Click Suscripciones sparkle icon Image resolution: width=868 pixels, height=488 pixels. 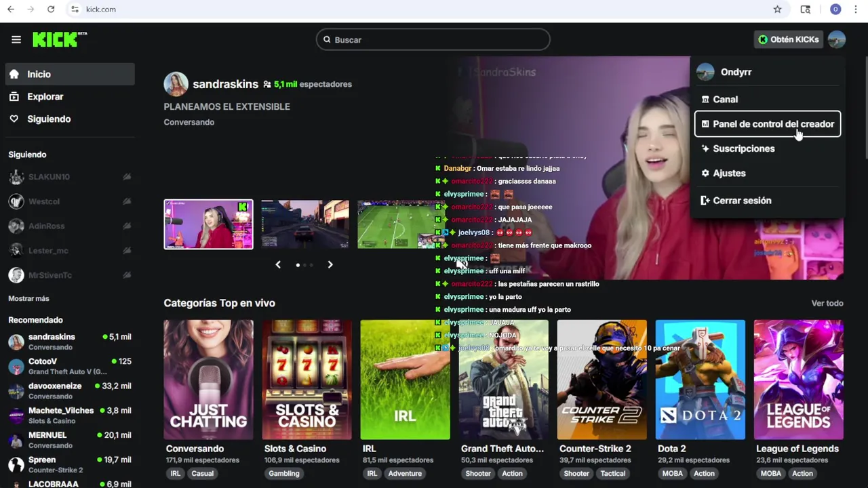tap(705, 148)
